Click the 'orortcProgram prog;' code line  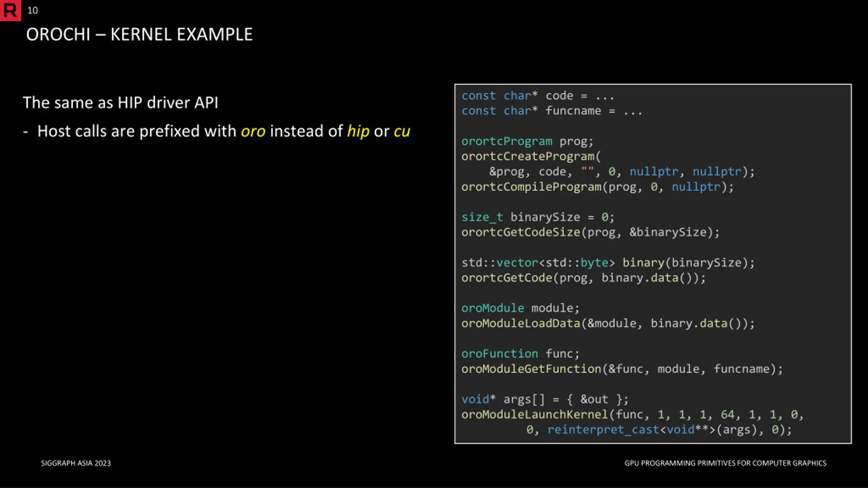[x=527, y=141]
